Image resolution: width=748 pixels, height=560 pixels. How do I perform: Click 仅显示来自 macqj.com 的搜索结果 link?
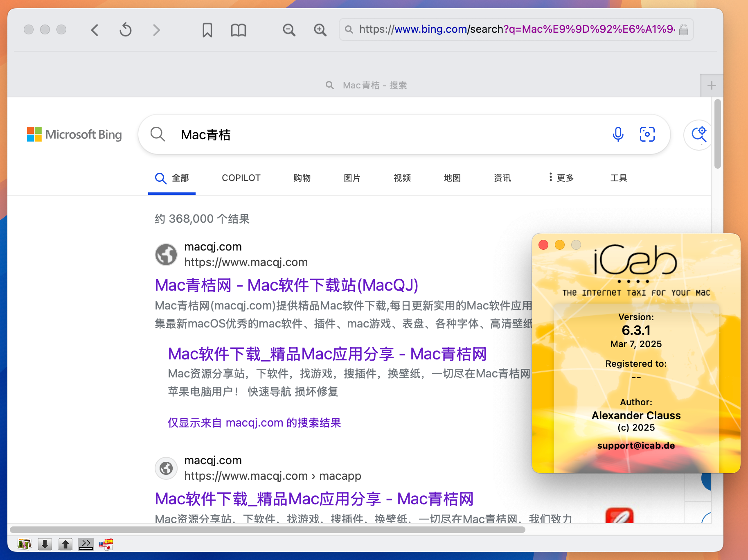tap(255, 422)
